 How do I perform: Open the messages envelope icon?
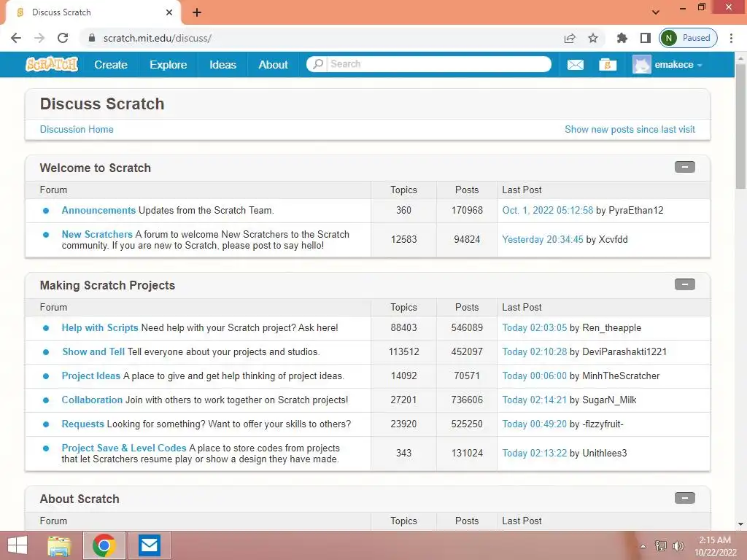[x=575, y=65]
